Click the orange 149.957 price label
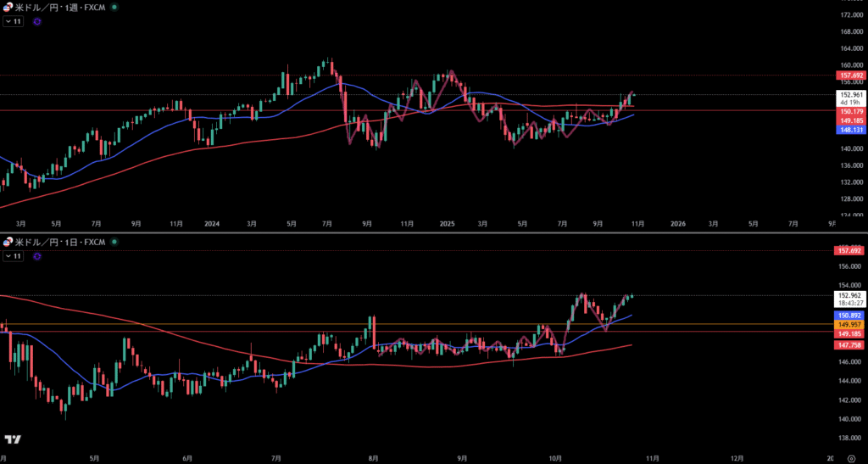This screenshot has width=868, height=464. [849, 324]
